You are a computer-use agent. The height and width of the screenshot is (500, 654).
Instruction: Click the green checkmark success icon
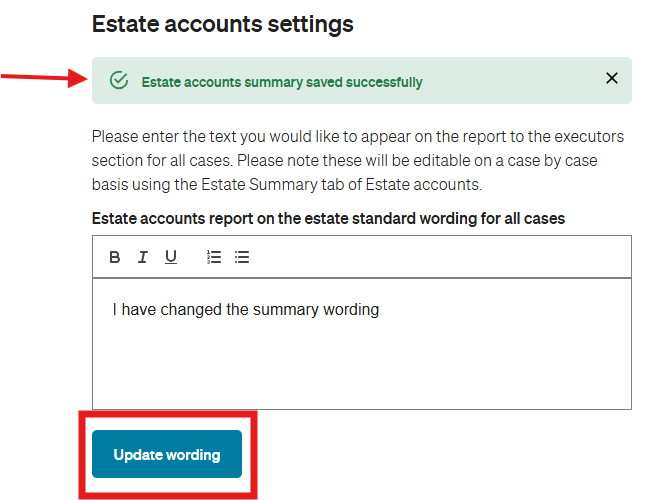tap(119, 80)
